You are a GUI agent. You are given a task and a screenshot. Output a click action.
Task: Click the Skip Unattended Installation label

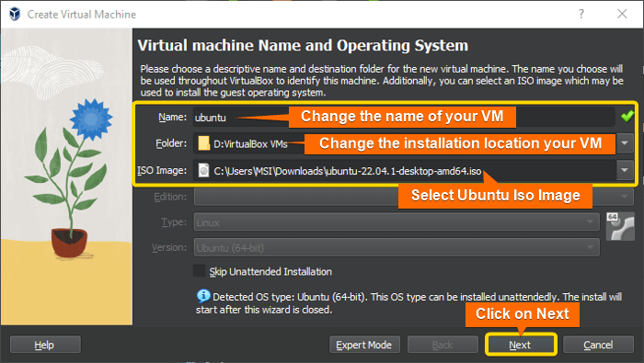[270, 271]
